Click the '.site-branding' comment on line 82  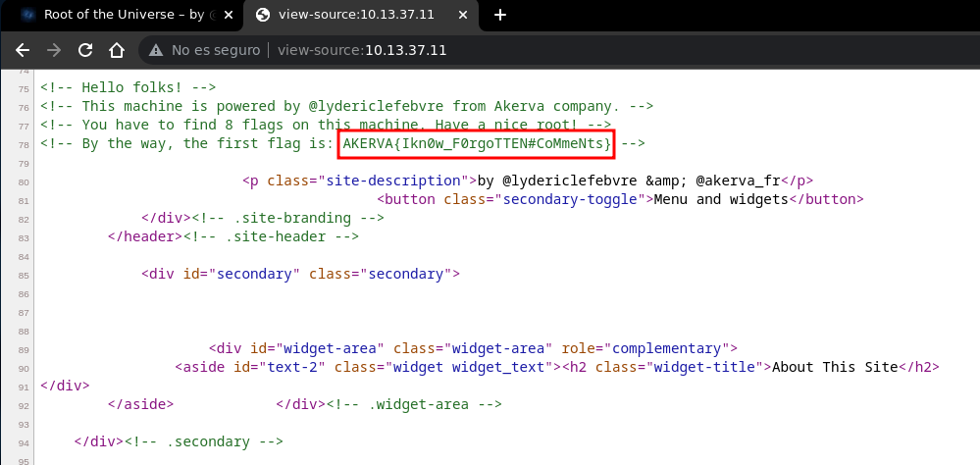(x=288, y=218)
